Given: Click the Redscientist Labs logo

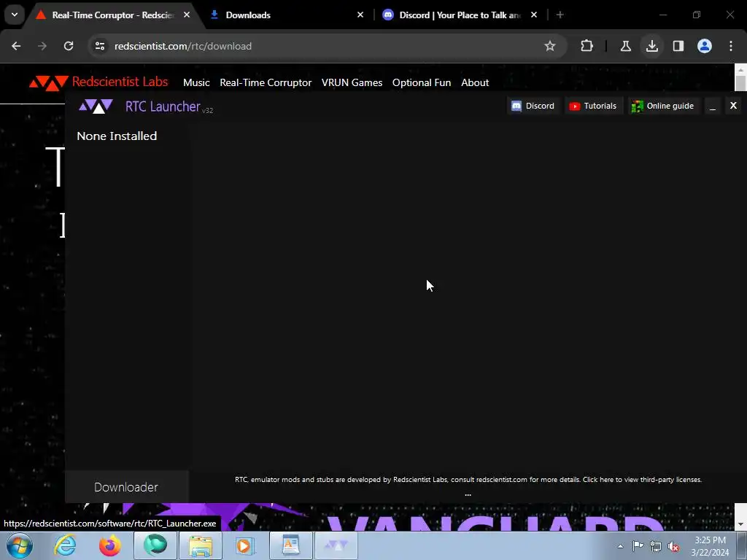Looking at the screenshot, I should point(98,82).
